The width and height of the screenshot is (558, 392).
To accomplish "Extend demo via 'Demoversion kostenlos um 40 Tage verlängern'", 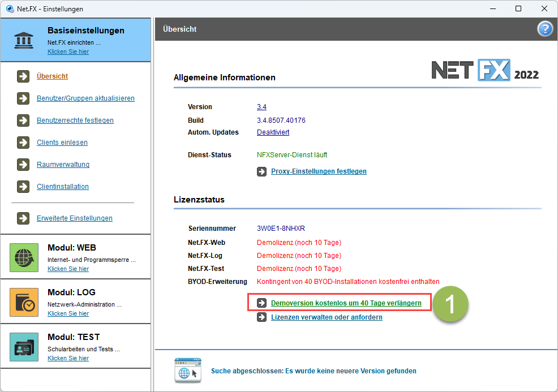I will click(x=346, y=303).
